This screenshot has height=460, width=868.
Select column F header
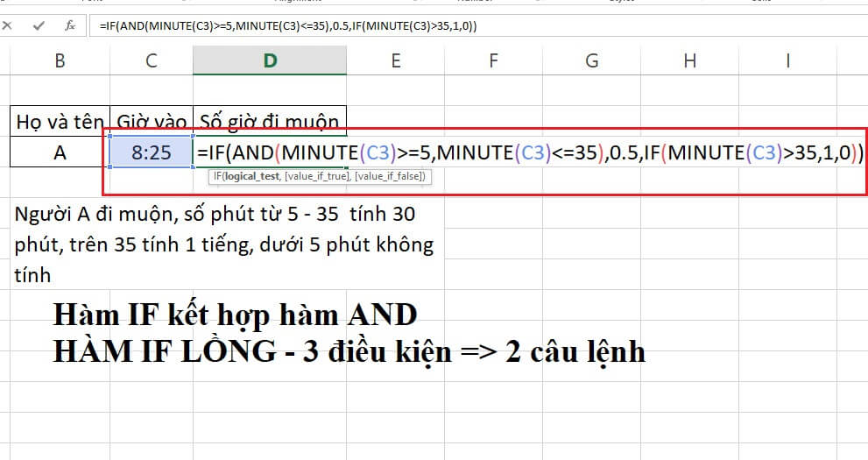pos(493,60)
